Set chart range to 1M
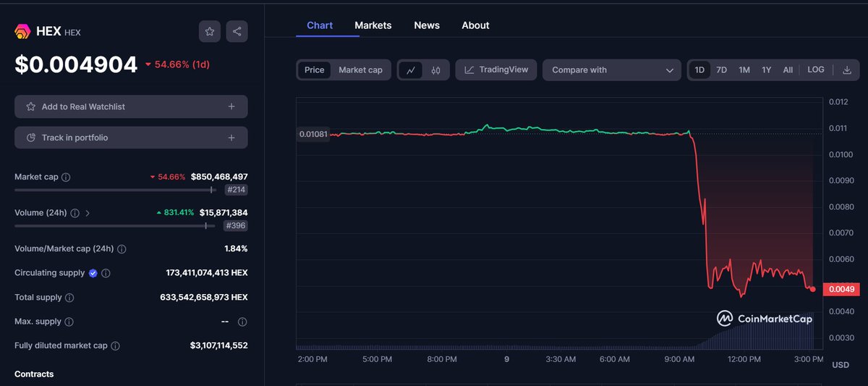The width and height of the screenshot is (868, 386). coord(744,70)
